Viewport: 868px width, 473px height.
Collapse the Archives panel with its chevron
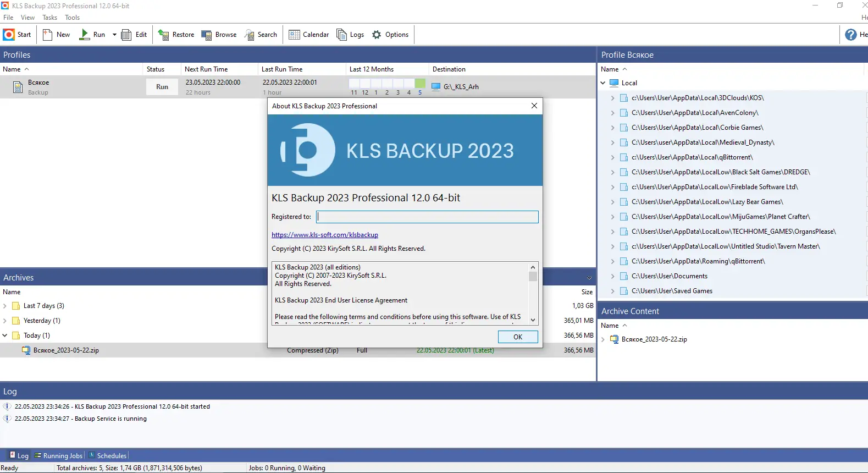point(589,278)
